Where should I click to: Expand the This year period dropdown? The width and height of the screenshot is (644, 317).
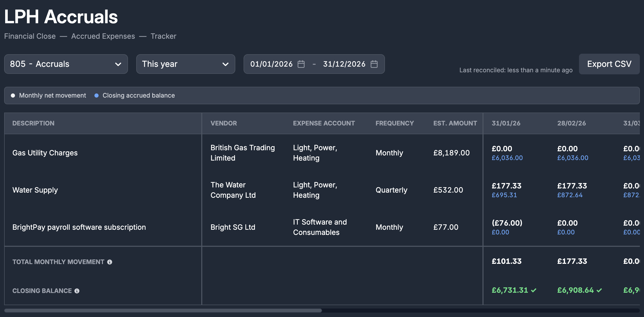click(x=186, y=64)
